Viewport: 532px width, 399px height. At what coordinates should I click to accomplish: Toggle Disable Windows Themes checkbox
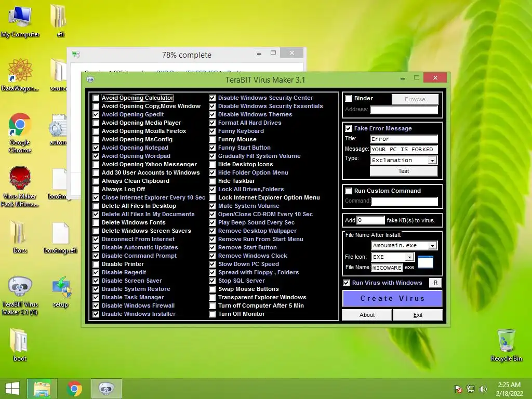coord(212,115)
